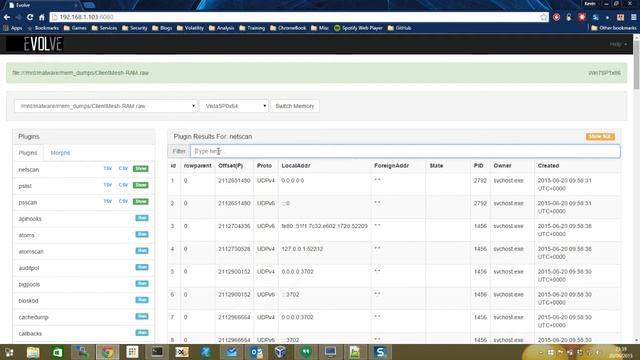Viewport: 640px width, 360px height.
Task: Click the red circular extension icon
Action: pos(556,17)
